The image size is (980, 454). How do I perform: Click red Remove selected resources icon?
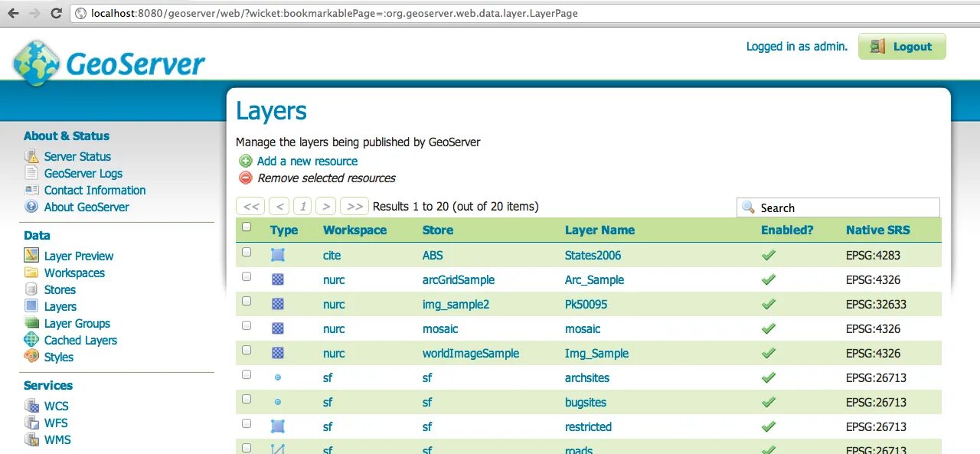[246, 178]
